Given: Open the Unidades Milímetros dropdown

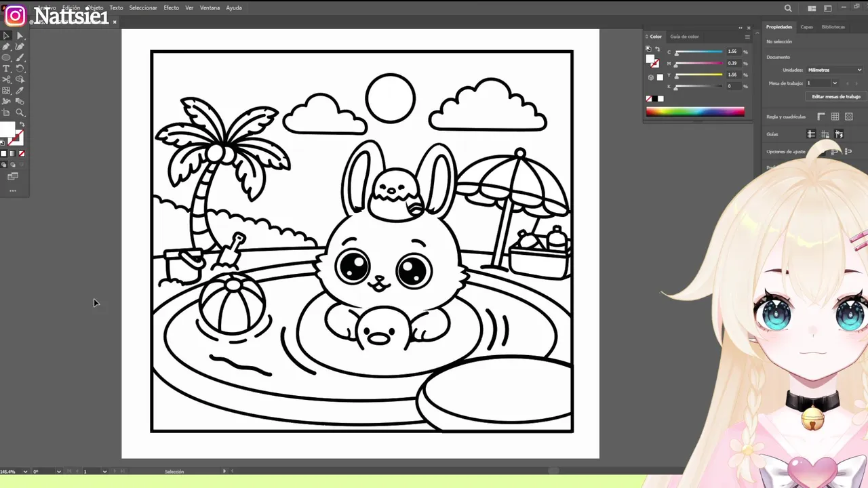Looking at the screenshot, I should (834, 70).
